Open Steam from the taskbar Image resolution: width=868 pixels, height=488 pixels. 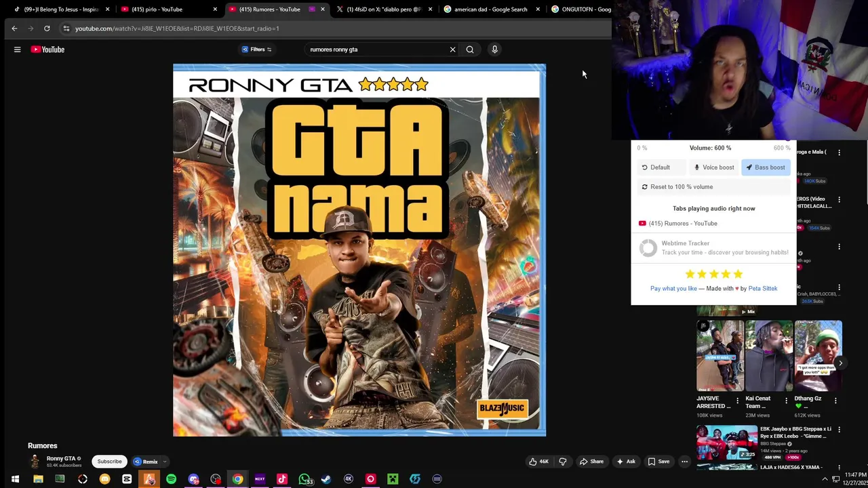tap(326, 479)
